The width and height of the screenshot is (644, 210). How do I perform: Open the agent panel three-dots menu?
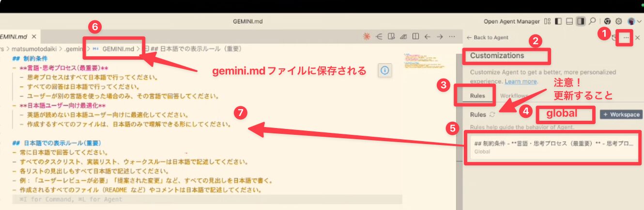[x=626, y=37]
